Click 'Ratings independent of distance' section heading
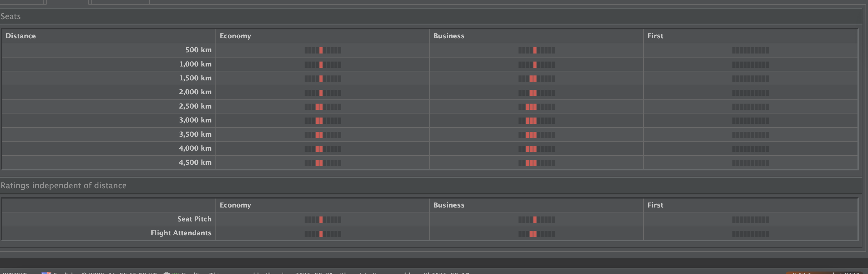This screenshot has width=868, height=274. point(63,186)
